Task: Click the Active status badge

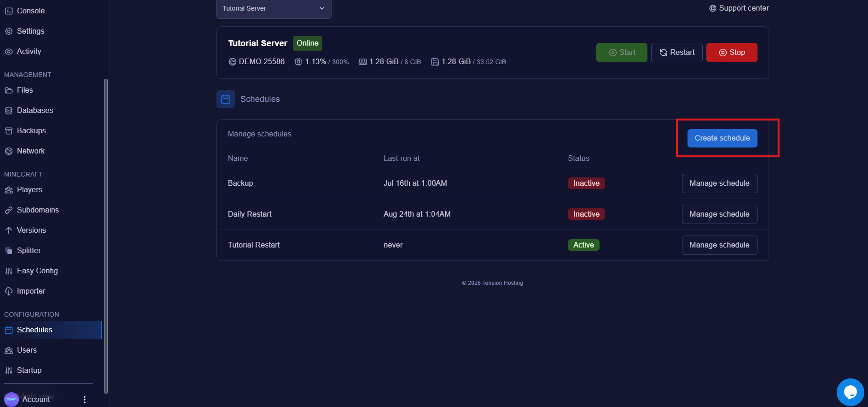Action: click(583, 245)
